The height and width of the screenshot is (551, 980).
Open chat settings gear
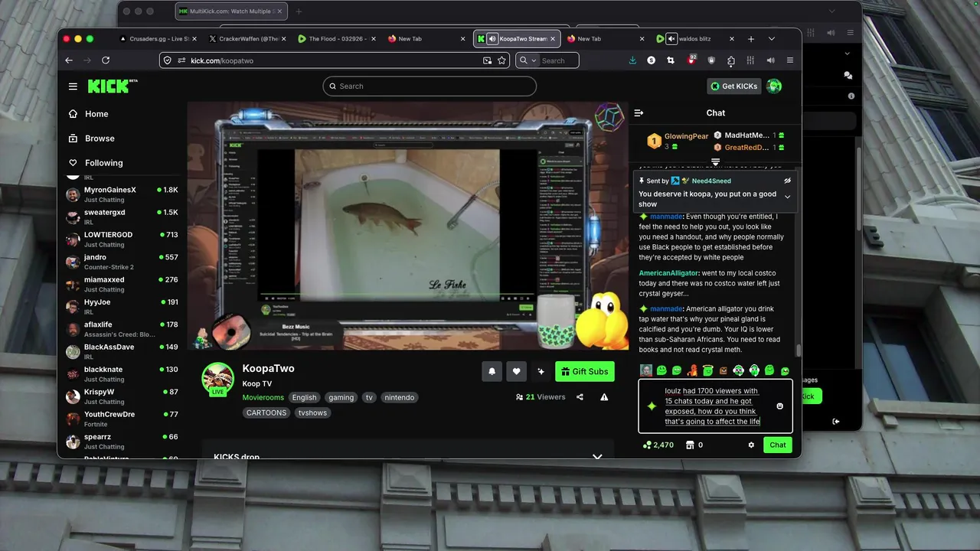coord(751,445)
